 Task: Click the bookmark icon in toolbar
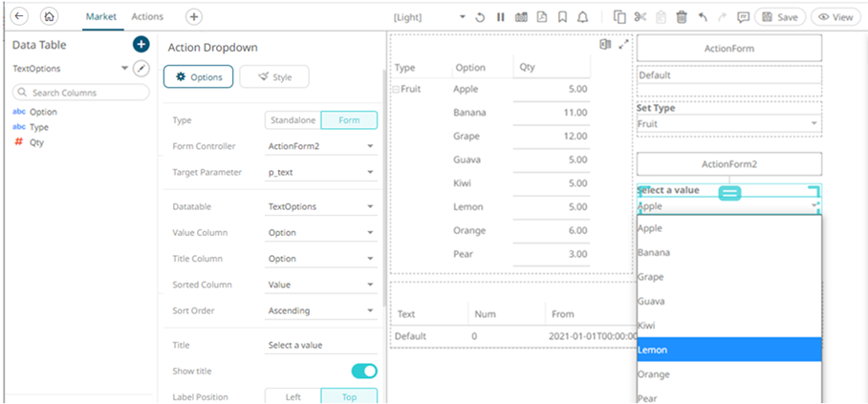[563, 17]
